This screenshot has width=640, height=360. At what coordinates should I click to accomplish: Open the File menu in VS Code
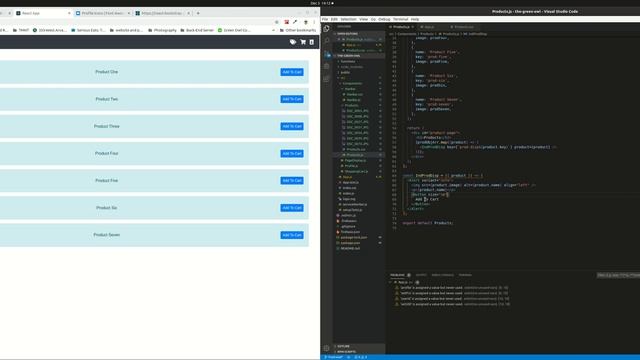coord(325,19)
